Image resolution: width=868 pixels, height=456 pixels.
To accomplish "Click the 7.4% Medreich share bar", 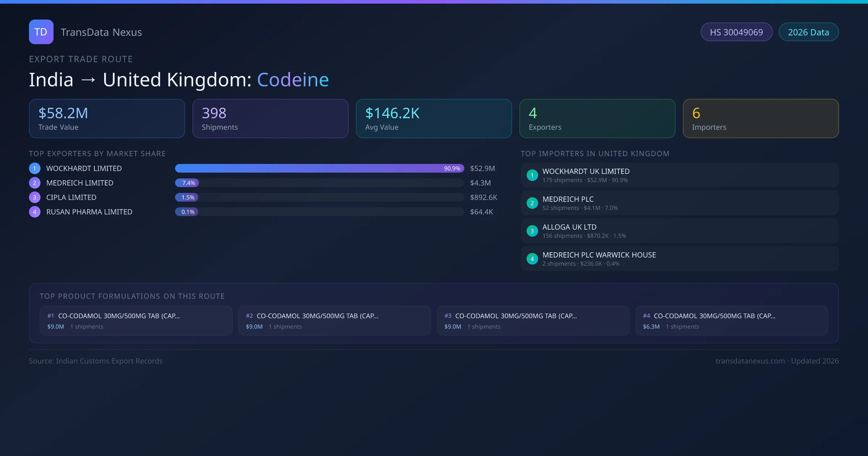I will (187, 183).
